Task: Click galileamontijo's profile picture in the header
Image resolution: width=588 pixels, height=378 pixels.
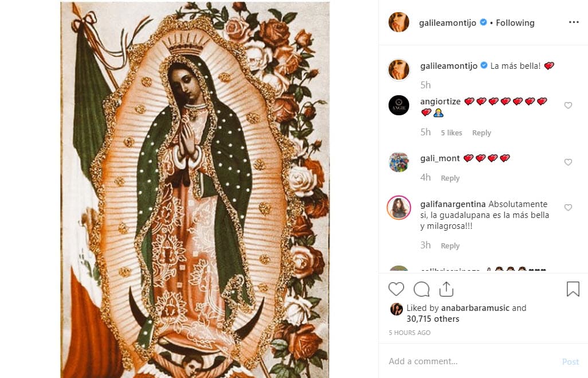Action: 399,22
